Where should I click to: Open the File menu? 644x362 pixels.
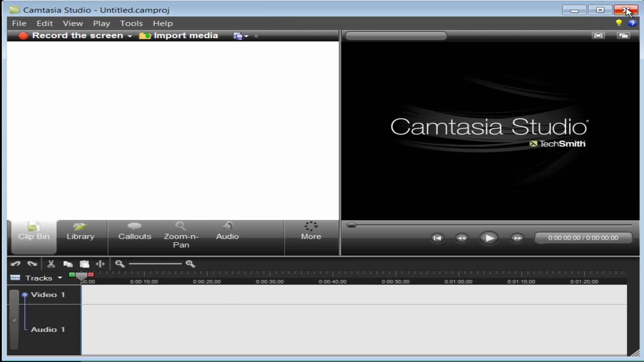coord(19,23)
